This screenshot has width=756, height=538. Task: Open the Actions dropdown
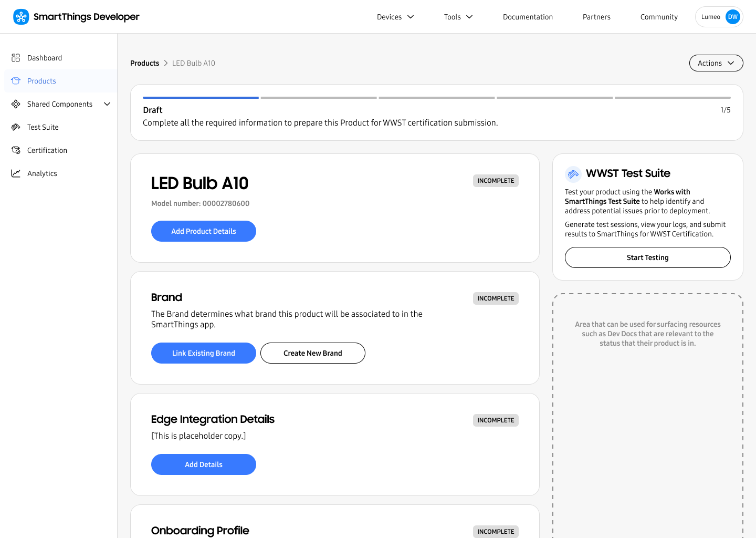point(716,63)
